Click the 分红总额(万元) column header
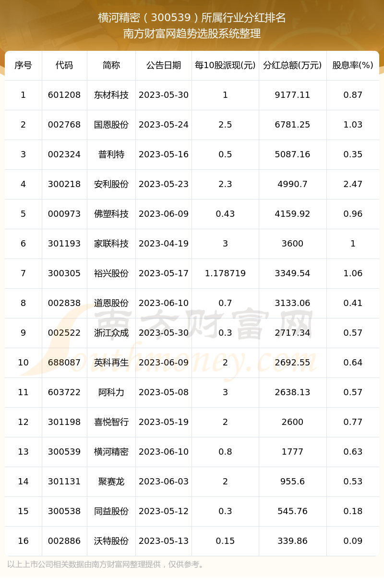384x588 pixels. [x=292, y=65]
